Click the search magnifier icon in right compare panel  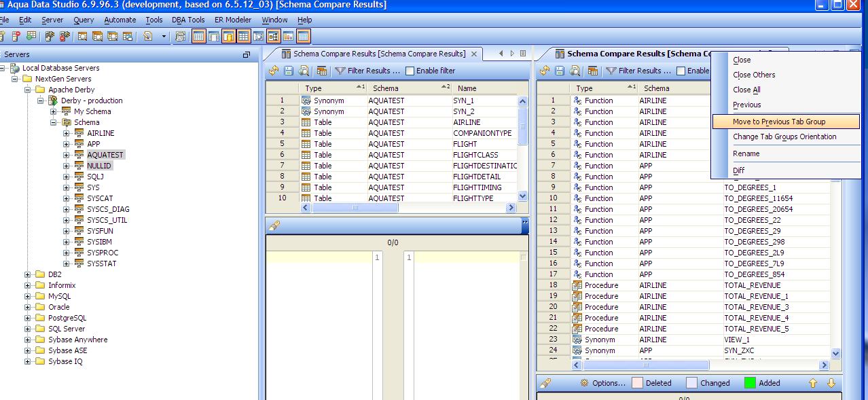tap(575, 71)
